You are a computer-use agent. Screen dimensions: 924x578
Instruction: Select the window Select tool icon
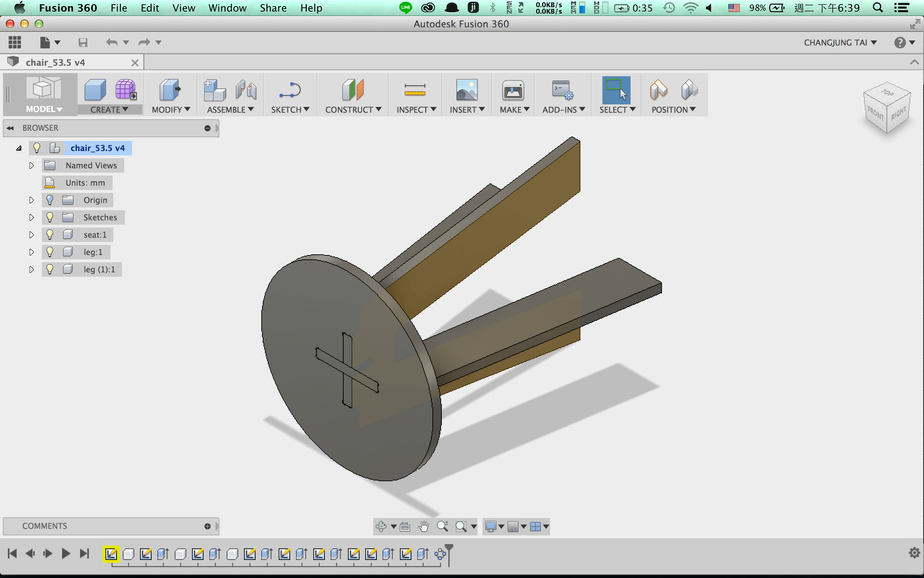616,90
